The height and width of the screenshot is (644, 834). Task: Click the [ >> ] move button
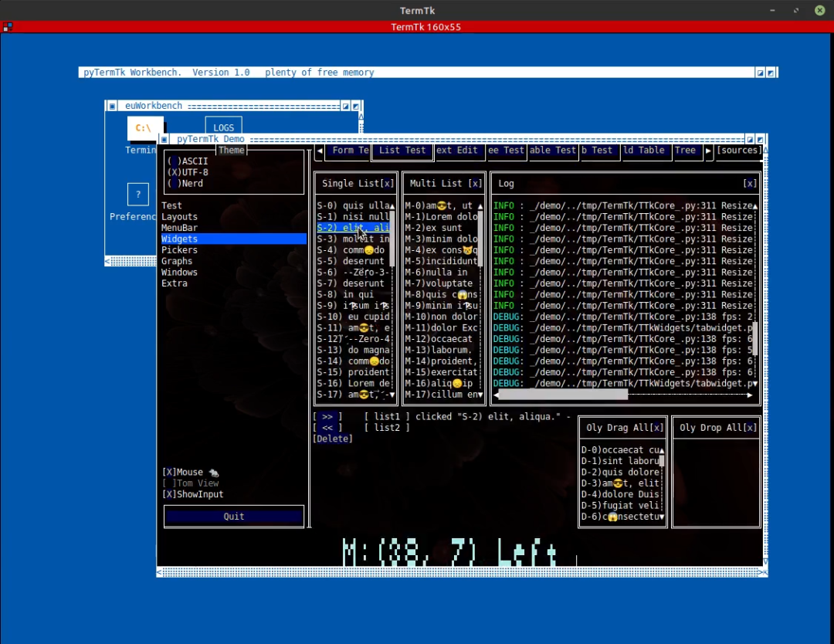[x=327, y=416]
